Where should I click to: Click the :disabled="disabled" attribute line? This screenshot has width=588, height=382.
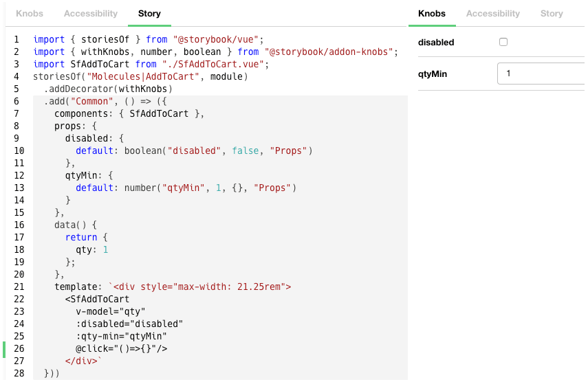[129, 324]
